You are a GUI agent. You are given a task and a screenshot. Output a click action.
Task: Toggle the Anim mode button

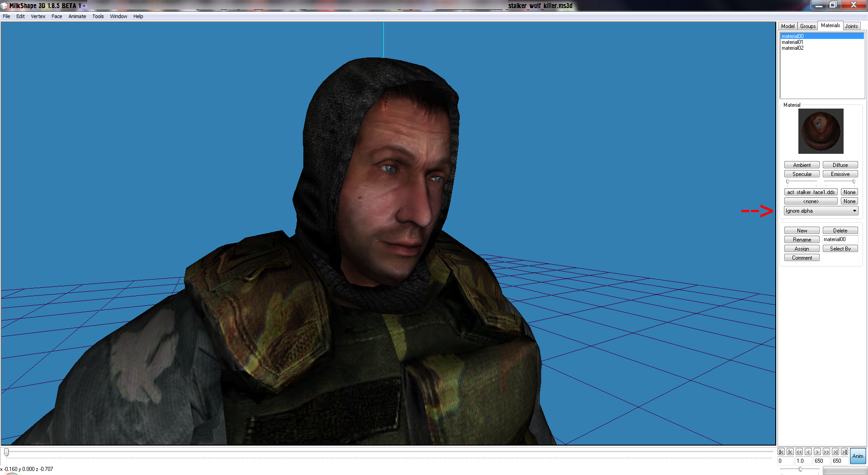[x=858, y=456]
